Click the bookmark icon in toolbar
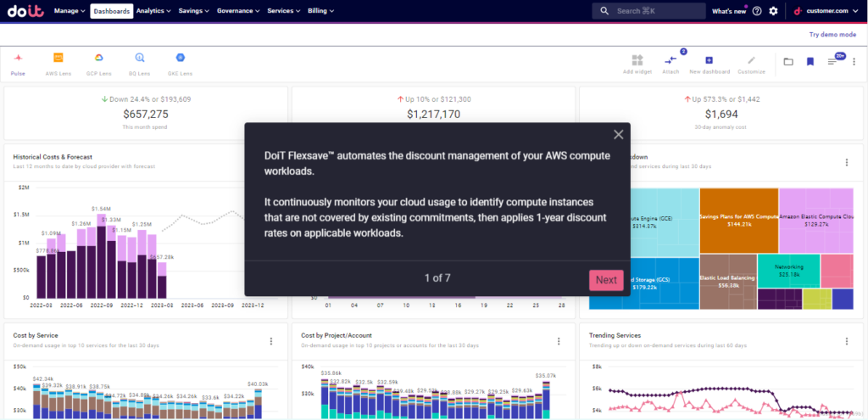This screenshot has width=868, height=420. click(810, 62)
